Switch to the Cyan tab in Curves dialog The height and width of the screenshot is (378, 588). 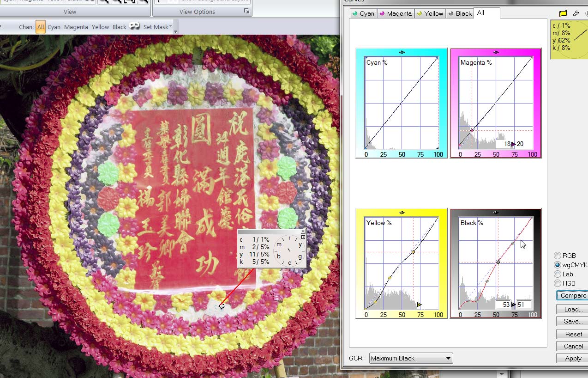tap(363, 13)
